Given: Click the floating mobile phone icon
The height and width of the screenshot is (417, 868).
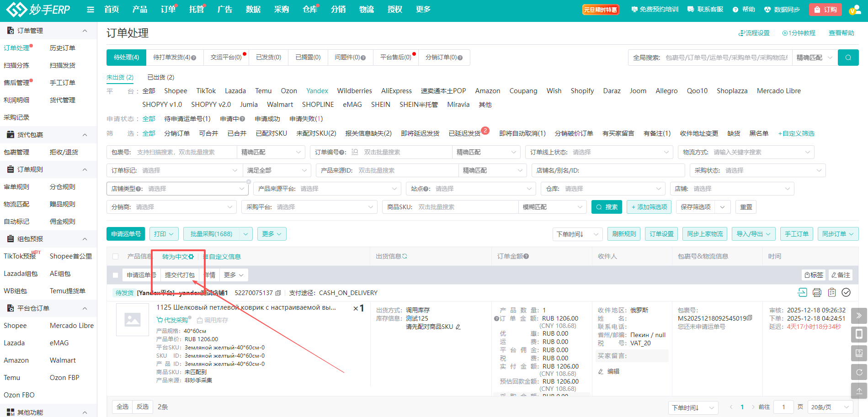Looking at the screenshot, I should point(859,334).
